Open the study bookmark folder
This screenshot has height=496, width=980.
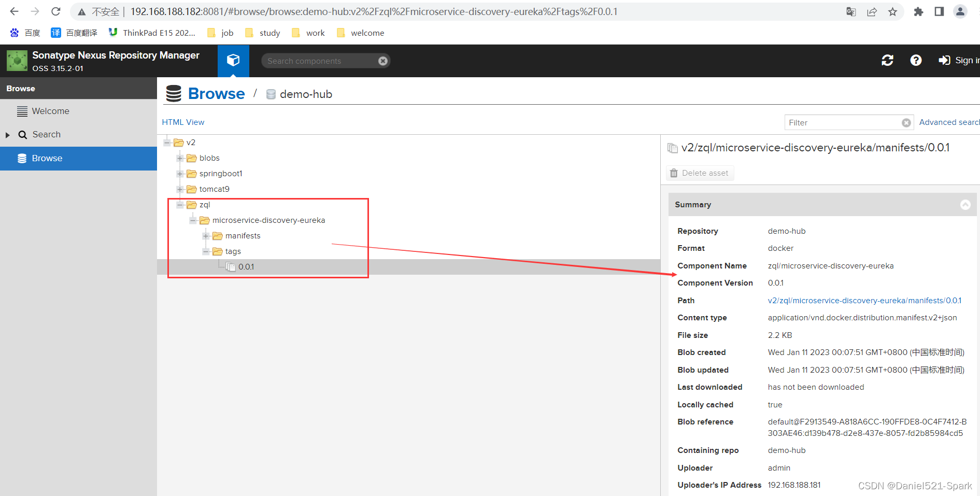[x=263, y=33]
